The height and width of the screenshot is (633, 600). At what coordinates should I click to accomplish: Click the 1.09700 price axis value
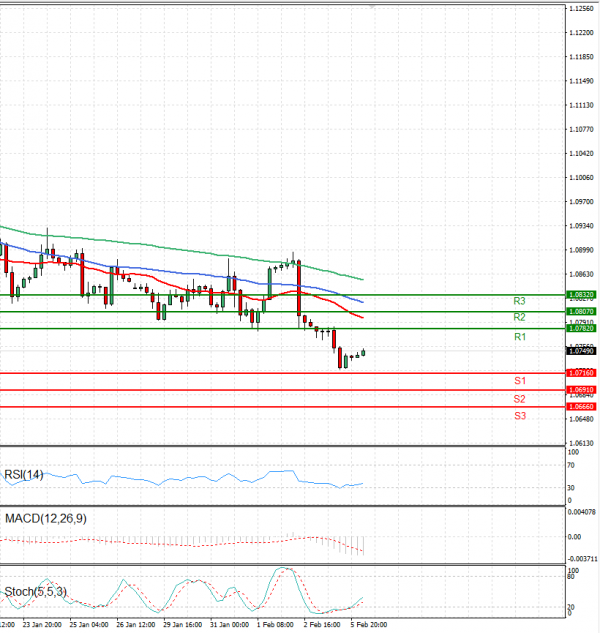(x=581, y=202)
